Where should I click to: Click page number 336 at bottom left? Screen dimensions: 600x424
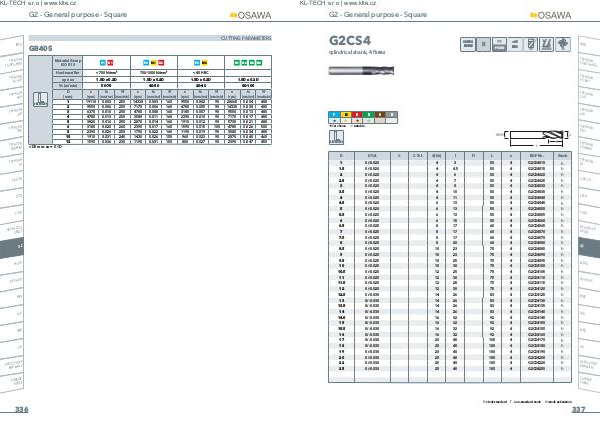tap(21, 409)
